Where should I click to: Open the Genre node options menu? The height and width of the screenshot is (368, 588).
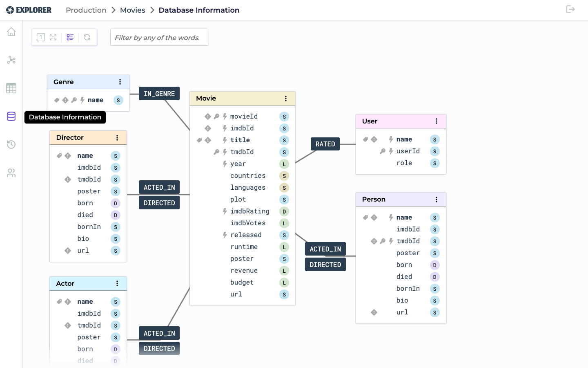(x=120, y=82)
